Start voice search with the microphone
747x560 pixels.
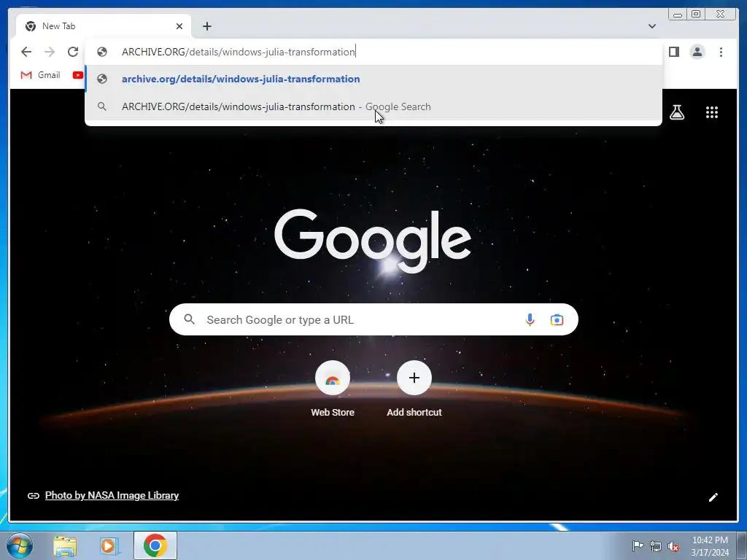pos(530,319)
